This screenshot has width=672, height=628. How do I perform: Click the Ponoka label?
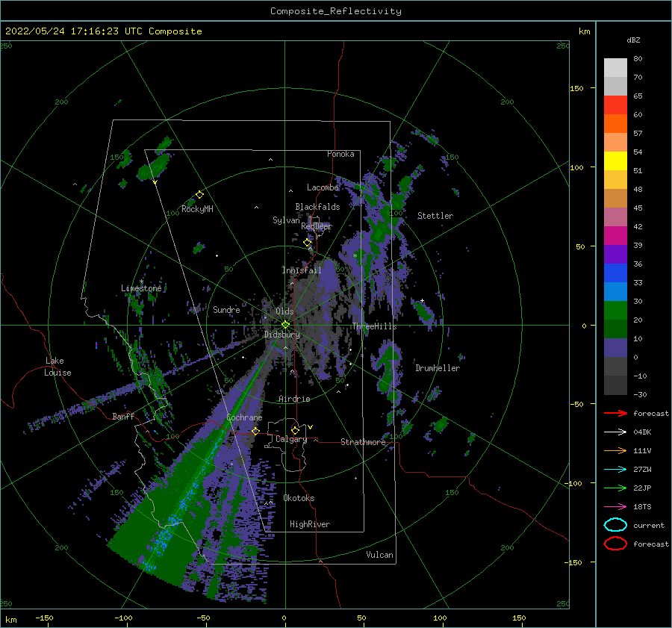(x=340, y=154)
